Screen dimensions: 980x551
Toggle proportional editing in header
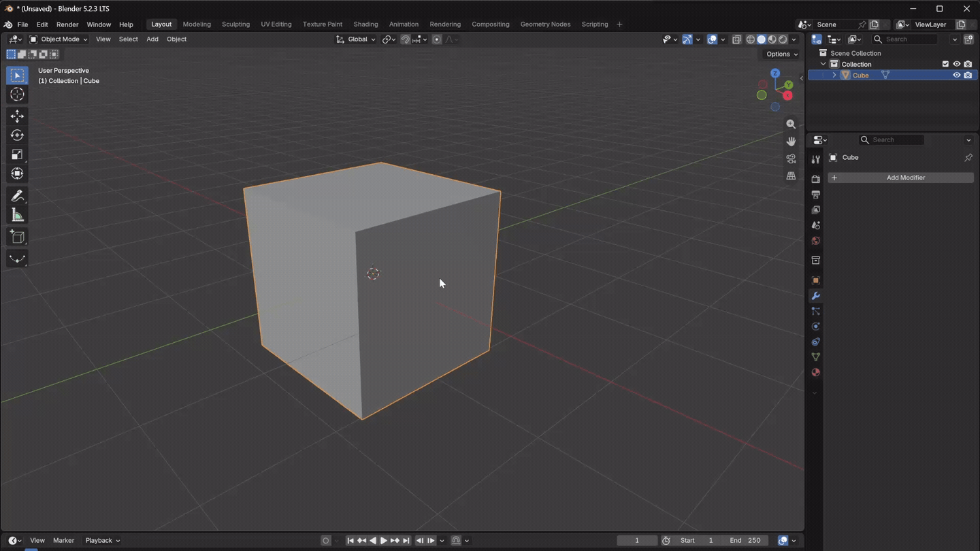pos(437,39)
